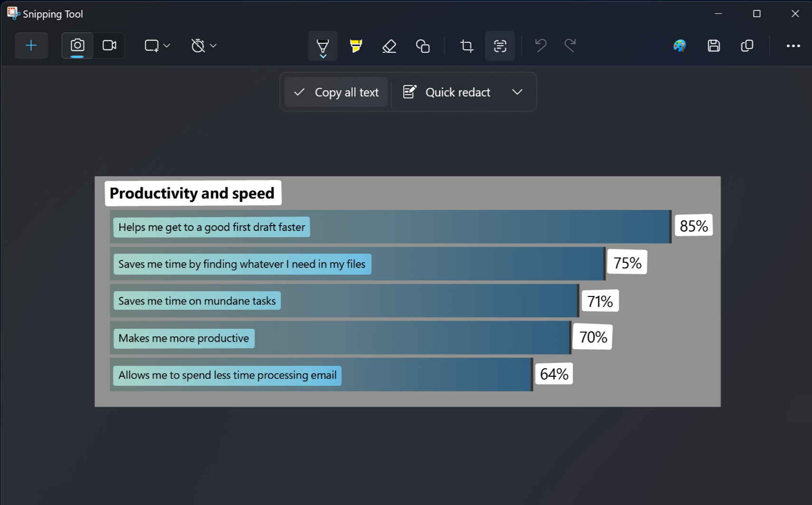Select 'Helps me get to a good first draft faster'
Viewport: 812px width, 505px height.
click(212, 227)
